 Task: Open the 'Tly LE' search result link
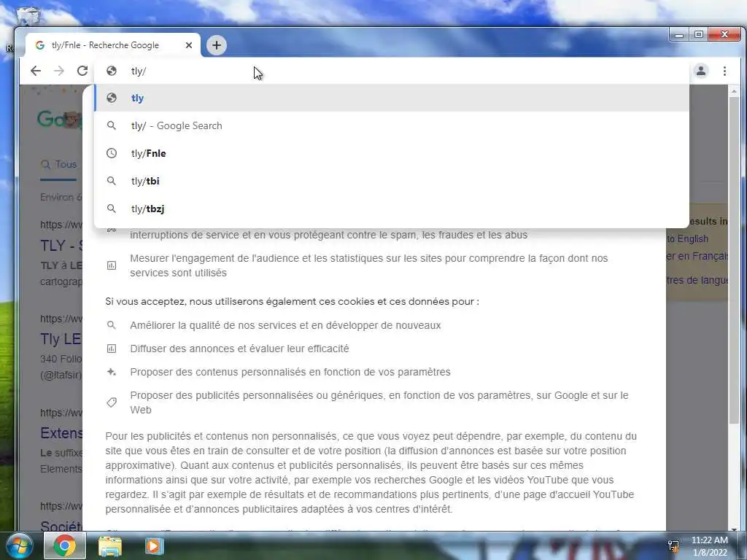[x=61, y=339]
